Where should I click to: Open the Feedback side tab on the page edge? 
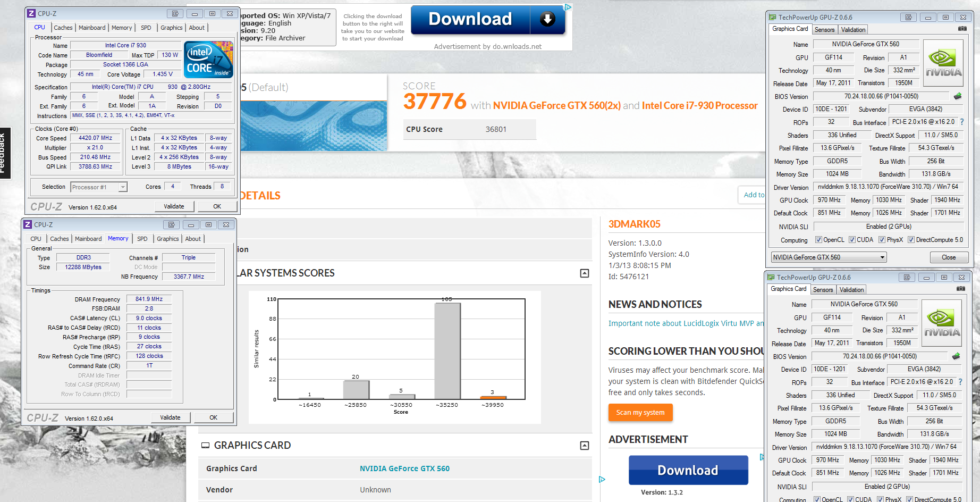[4, 153]
